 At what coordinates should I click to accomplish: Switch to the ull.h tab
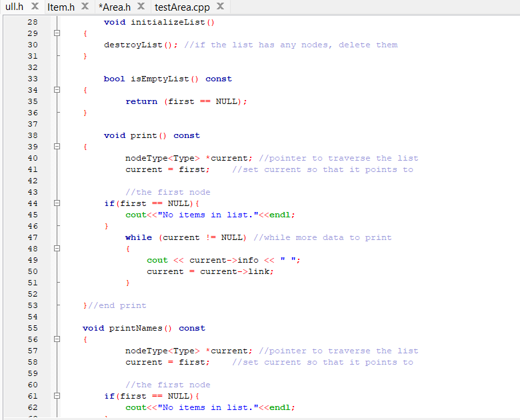coord(14,7)
